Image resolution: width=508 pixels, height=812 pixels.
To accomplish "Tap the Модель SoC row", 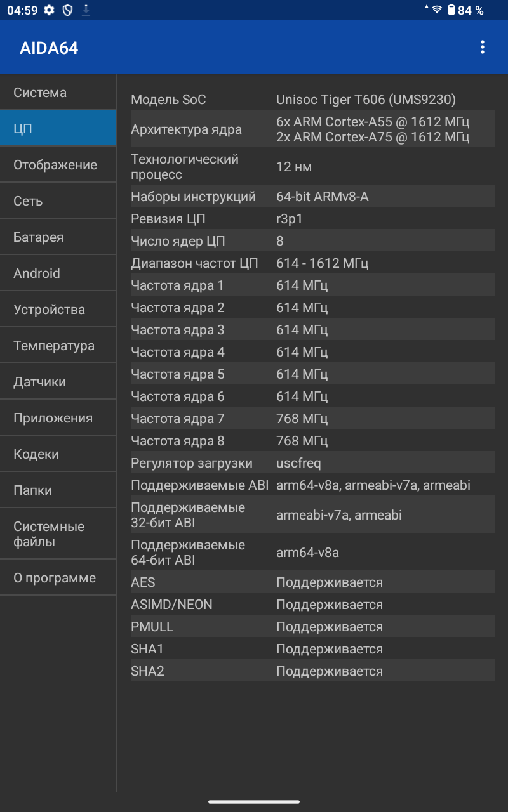I will tap(312, 100).
